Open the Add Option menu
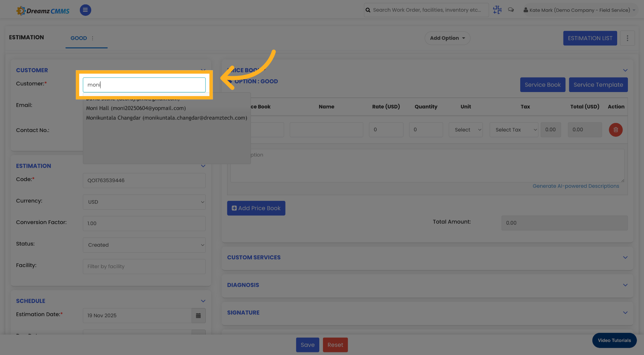 tap(447, 38)
